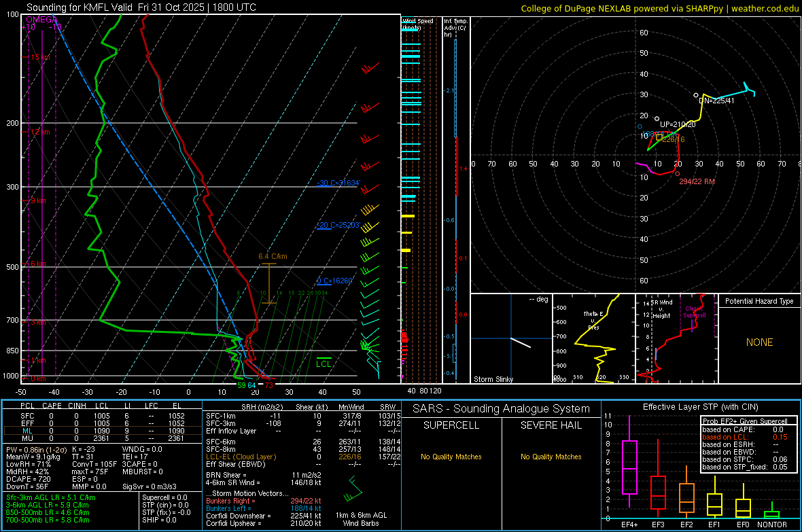
Task: Click the Inf. Temp. Adv. panel header
Action: point(455,28)
